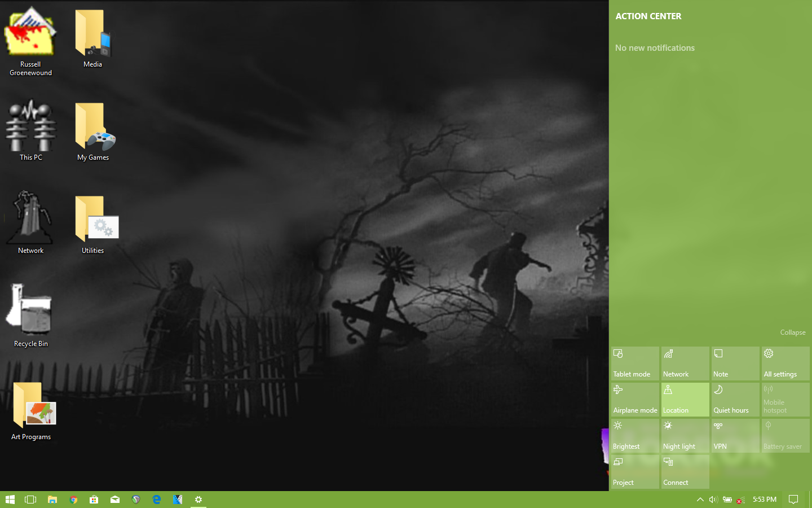Open the Microsoft Store from the taskbar

click(94, 500)
